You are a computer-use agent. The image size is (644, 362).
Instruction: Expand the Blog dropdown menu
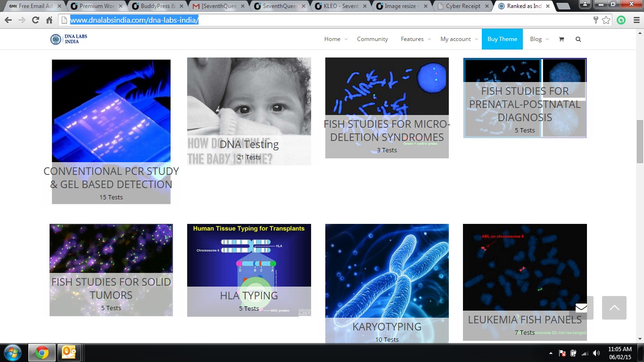(x=539, y=39)
